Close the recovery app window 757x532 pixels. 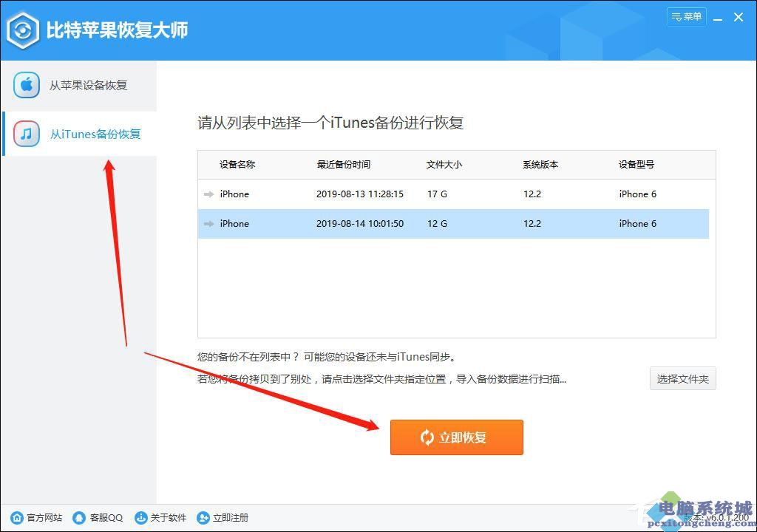coord(739,18)
